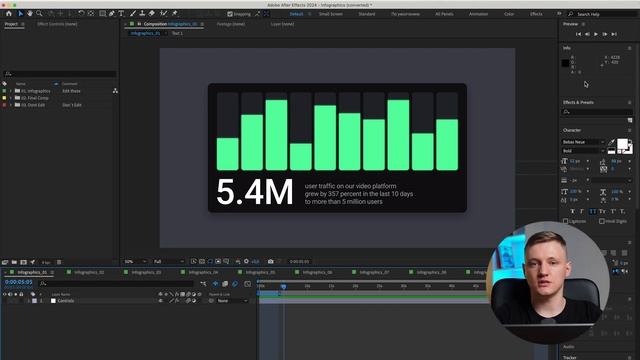Image resolution: width=640 pixels, height=360 pixels.
Task: Select the Infographics_03 timeline tab
Action: (146, 272)
